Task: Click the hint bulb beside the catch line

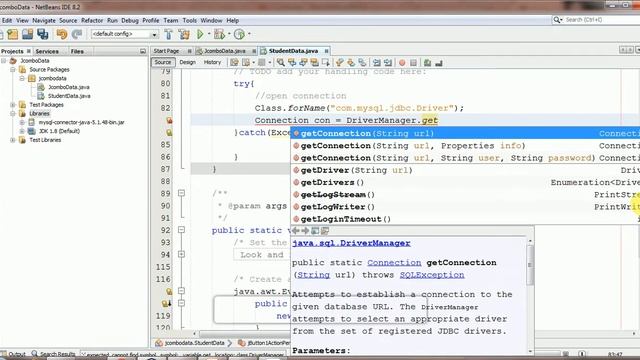Action: pyautogui.click(x=169, y=133)
